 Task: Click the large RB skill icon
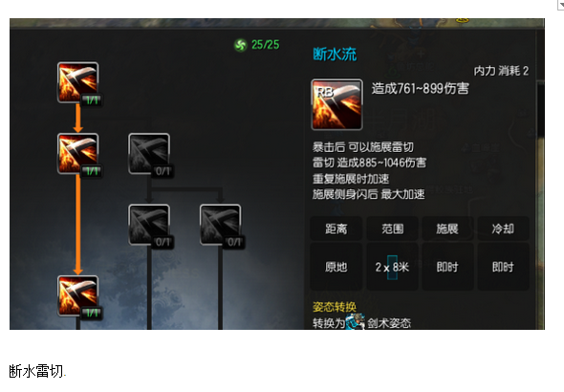click(336, 104)
